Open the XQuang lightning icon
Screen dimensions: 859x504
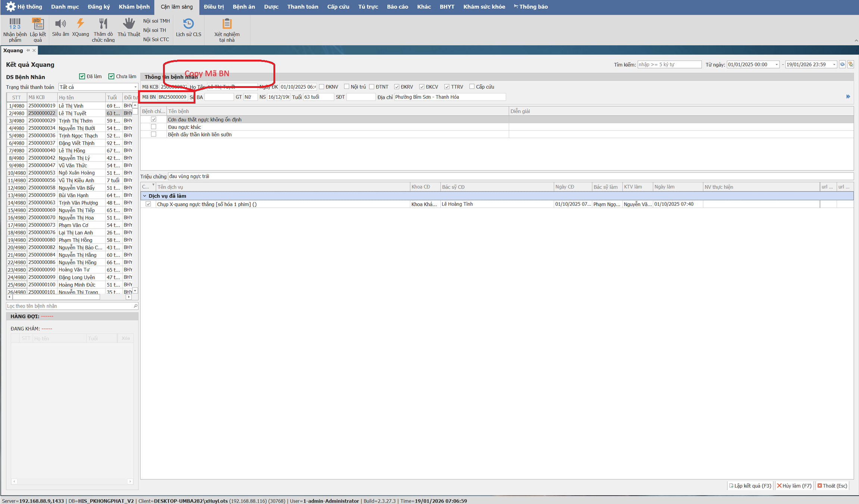(x=80, y=24)
